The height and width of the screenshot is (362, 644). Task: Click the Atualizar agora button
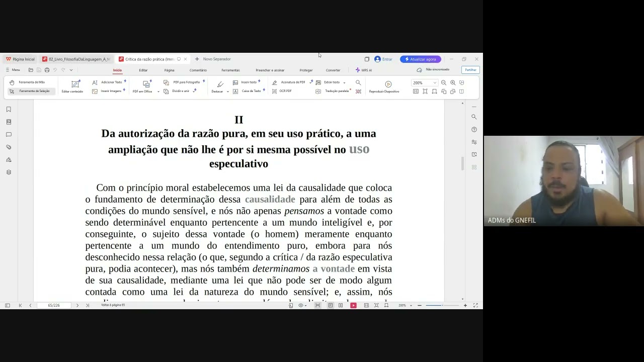click(421, 59)
